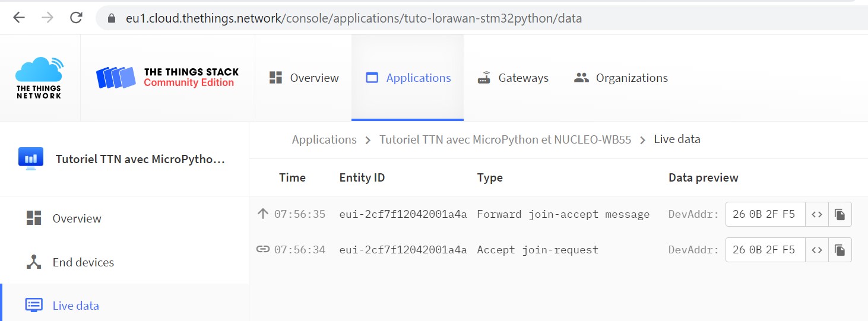Copy DevAddr from the join-accept row
The width and height of the screenshot is (868, 321).
click(840, 214)
